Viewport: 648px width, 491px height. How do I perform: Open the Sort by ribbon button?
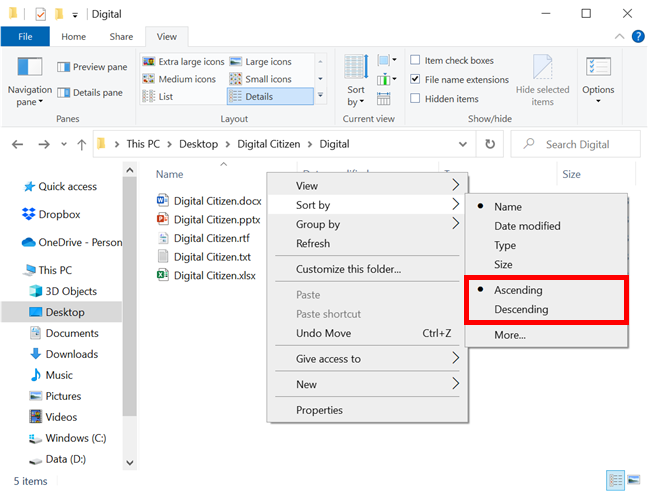pos(356,81)
